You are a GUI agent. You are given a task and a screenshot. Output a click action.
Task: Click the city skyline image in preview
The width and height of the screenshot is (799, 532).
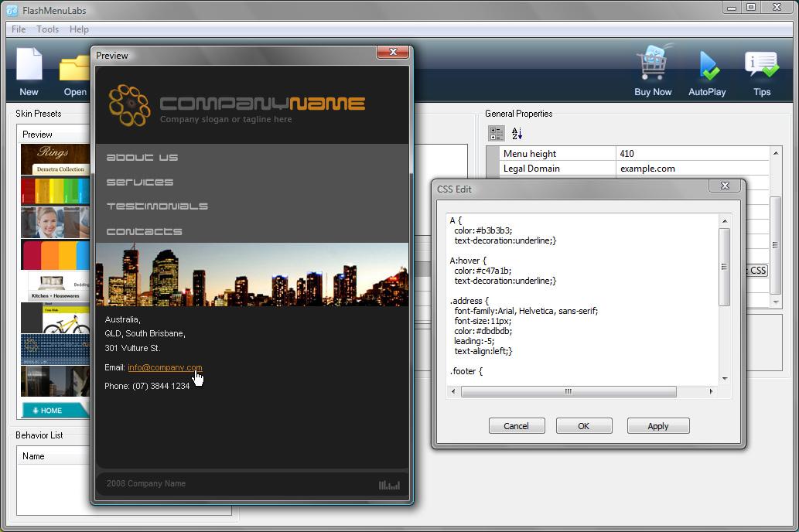click(252, 275)
